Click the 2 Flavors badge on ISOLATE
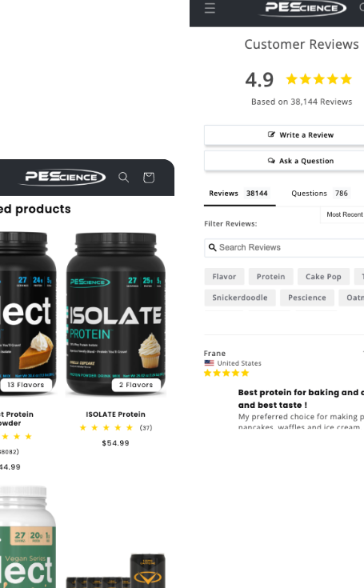This screenshot has height=588, width=364. (136, 385)
